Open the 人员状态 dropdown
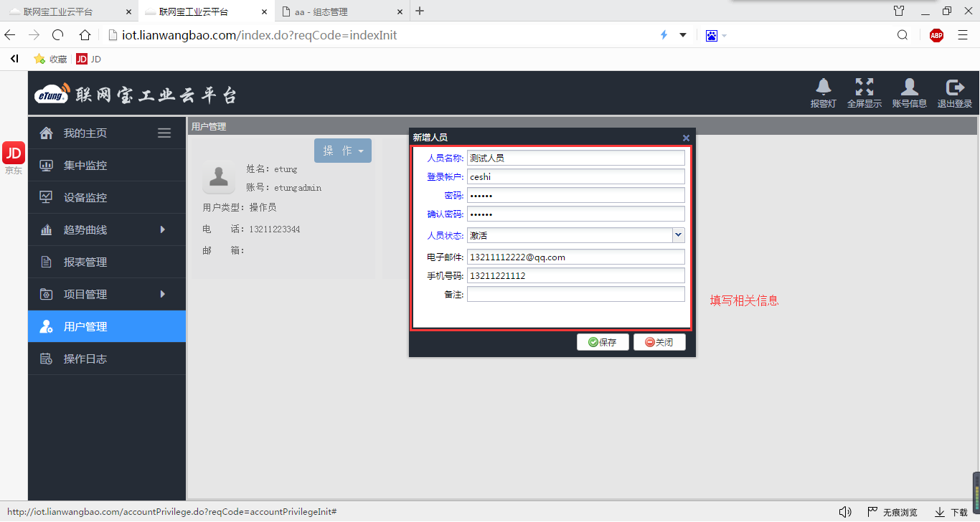This screenshot has width=980, height=522. coord(679,235)
